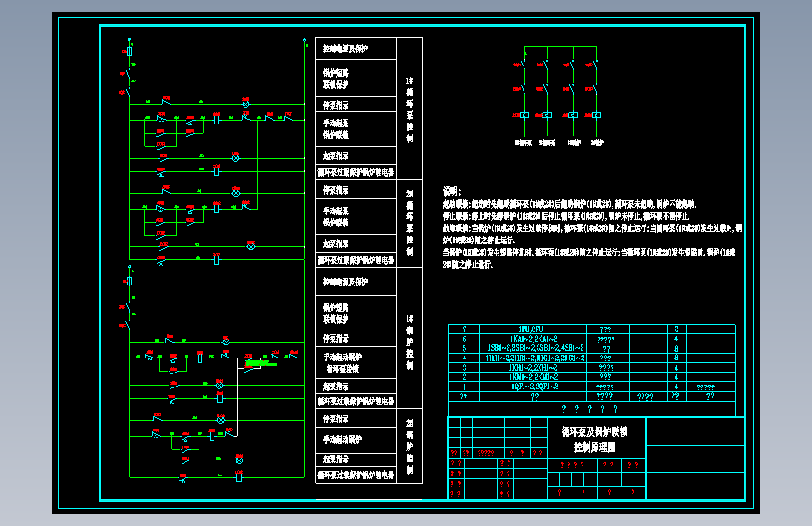The height and width of the screenshot is (526, 812).
Task: Click the 2#锅炉 label under power circuit
Action: 598,143
